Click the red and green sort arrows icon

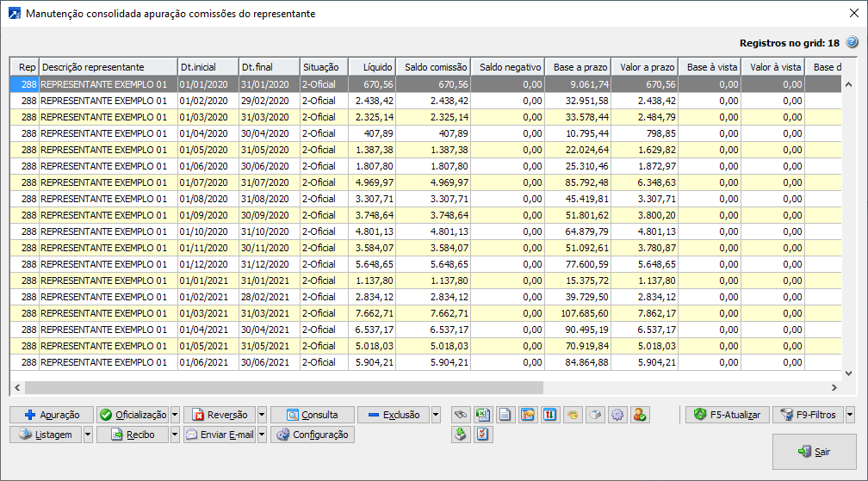coord(551,415)
